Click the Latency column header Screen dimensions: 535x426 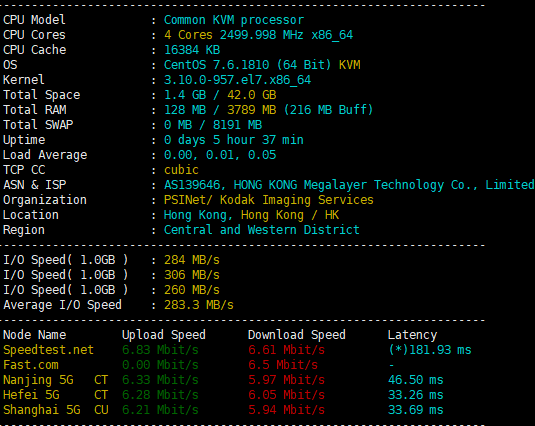pos(412,335)
